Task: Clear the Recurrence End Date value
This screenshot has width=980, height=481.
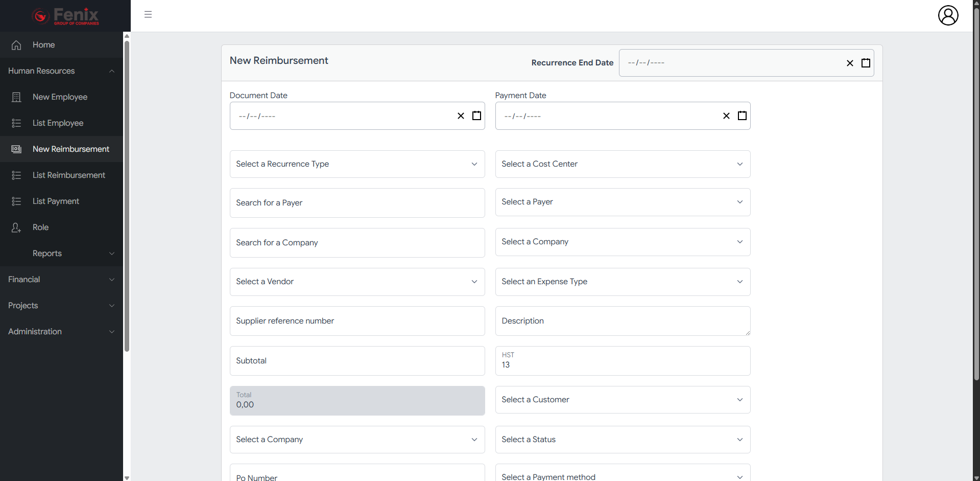Action: click(850, 63)
